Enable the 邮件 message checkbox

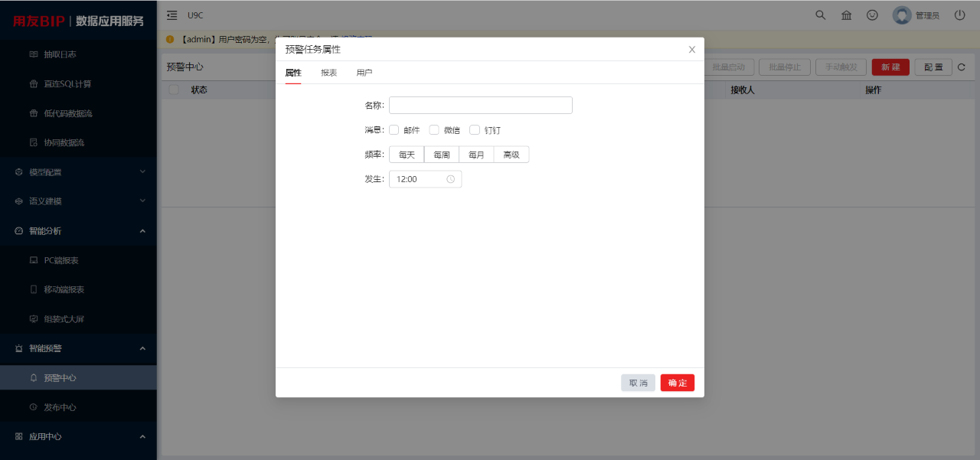tap(394, 130)
